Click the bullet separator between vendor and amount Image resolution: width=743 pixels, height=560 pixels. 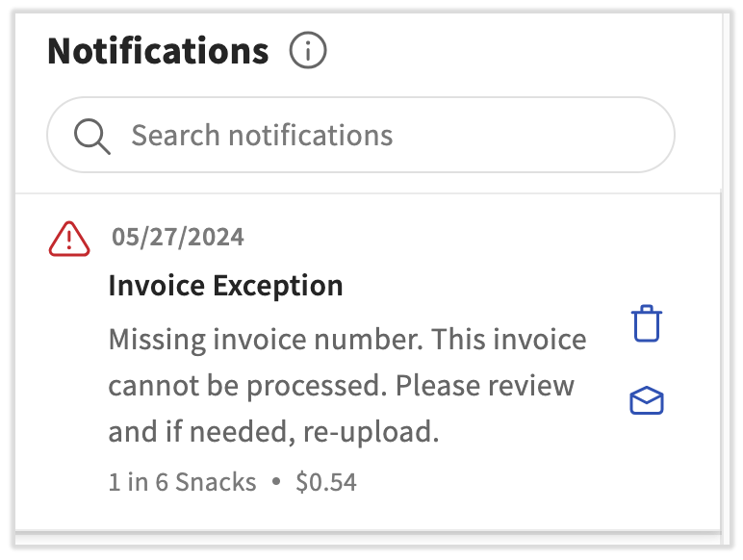pyautogui.click(x=277, y=482)
